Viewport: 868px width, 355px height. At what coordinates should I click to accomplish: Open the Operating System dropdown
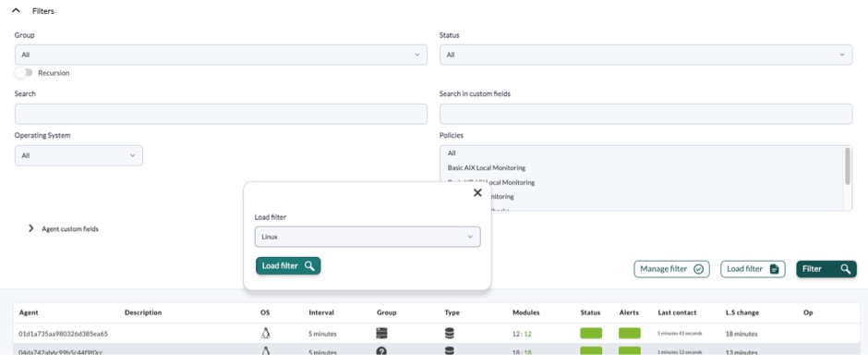click(78, 155)
